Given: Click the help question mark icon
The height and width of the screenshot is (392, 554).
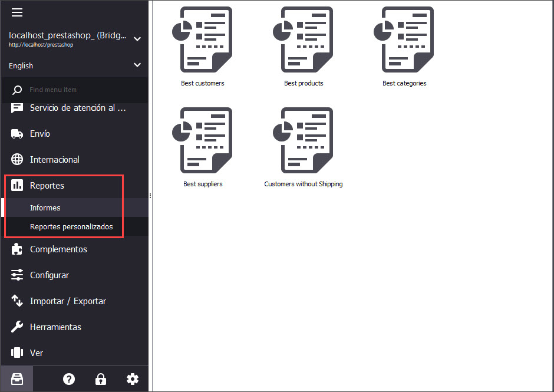Looking at the screenshot, I should [69, 379].
